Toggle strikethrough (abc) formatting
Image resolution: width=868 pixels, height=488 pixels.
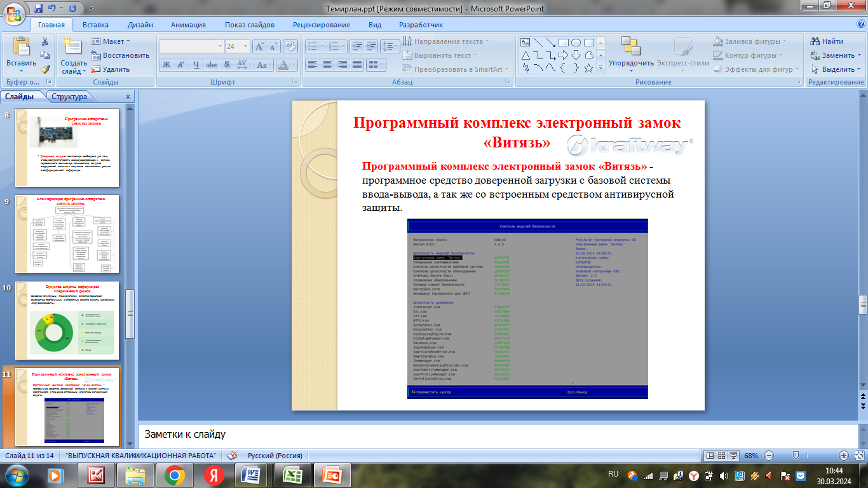click(x=212, y=65)
